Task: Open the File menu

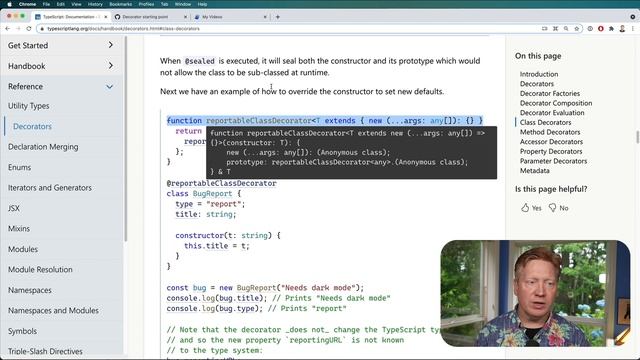Action: click(46, 4)
